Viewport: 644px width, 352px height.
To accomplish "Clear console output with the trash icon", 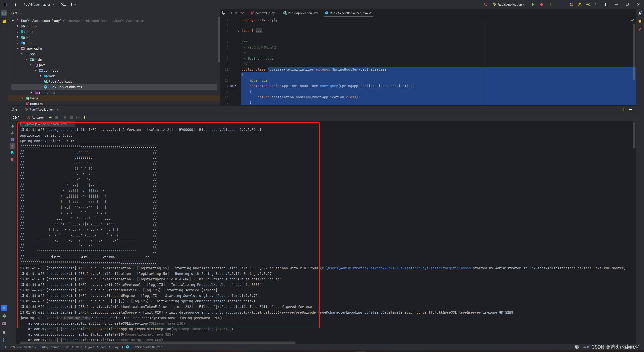I will (x=12, y=159).
